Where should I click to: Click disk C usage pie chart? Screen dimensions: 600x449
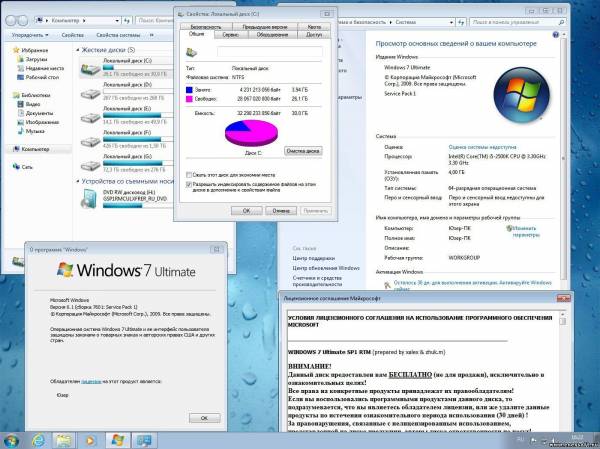[x=251, y=132]
